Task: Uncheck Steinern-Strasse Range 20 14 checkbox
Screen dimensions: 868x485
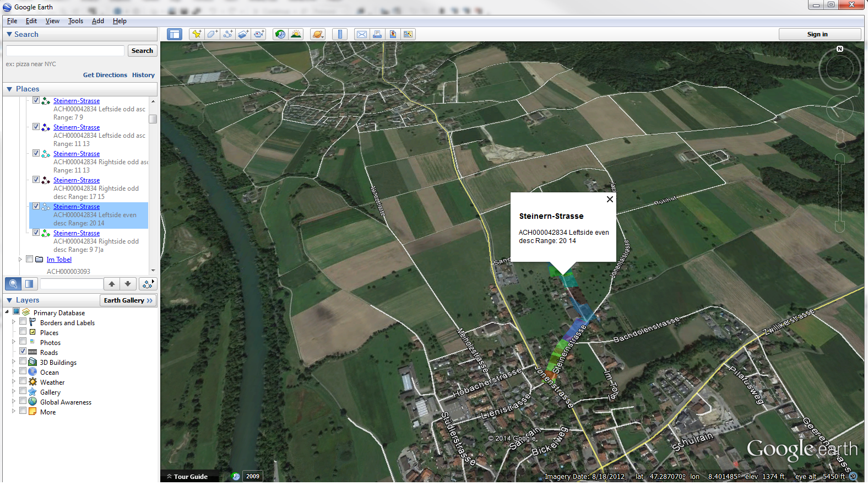Action: (x=36, y=206)
